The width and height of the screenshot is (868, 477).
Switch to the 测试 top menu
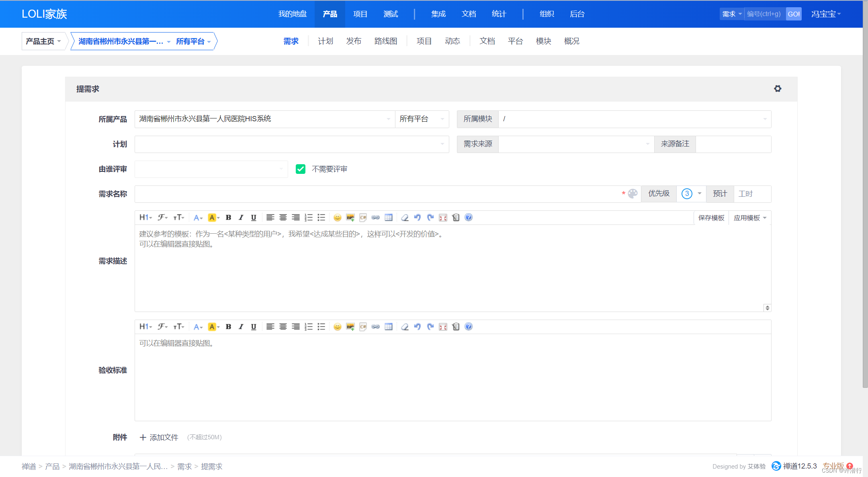391,14
